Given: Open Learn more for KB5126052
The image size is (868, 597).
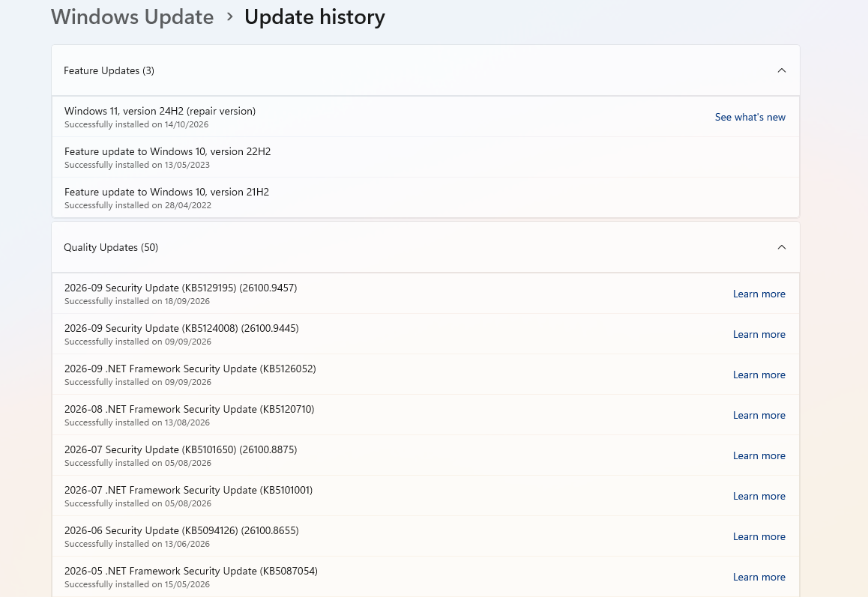Looking at the screenshot, I should [x=759, y=375].
